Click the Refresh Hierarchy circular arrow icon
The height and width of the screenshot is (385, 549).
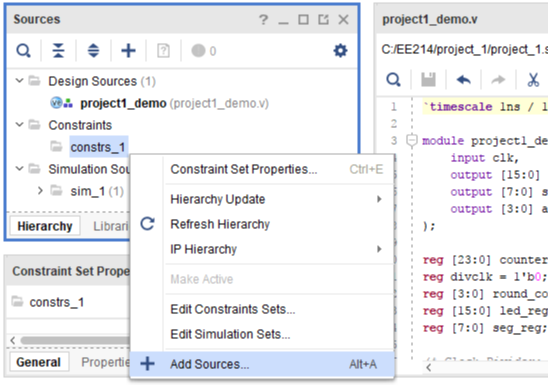(147, 224)
